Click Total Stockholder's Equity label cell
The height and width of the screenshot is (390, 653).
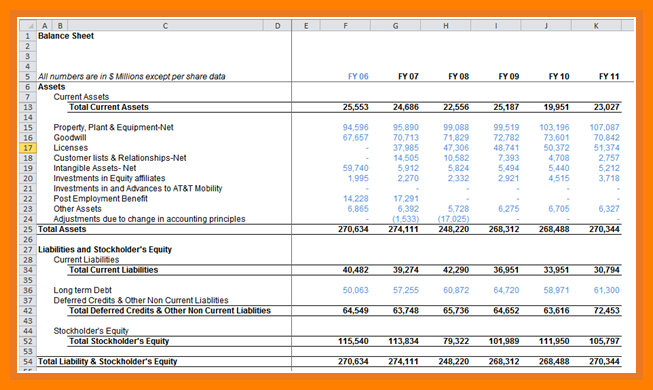click(x=119, y=341)
